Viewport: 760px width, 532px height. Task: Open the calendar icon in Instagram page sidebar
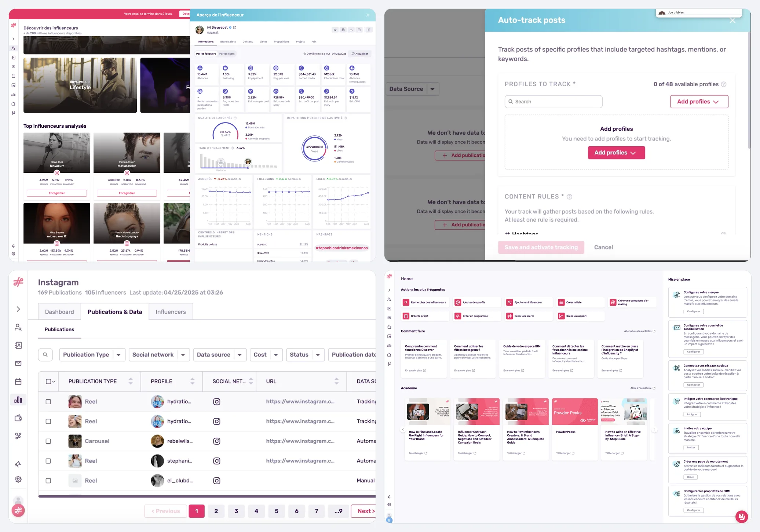(x=18, y=382)
